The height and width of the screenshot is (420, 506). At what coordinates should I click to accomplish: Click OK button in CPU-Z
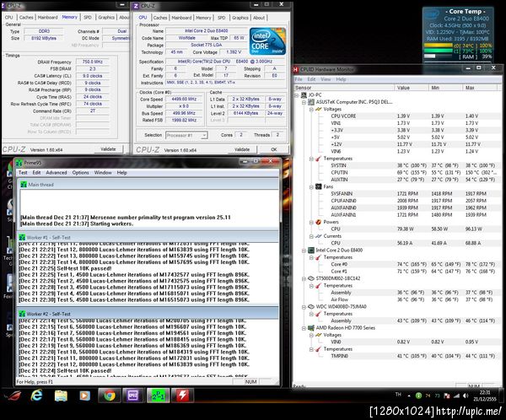[273, 149]
